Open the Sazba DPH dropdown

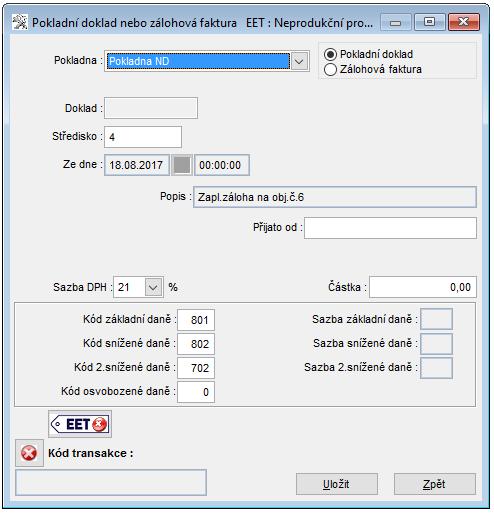[x=153, y=287]
